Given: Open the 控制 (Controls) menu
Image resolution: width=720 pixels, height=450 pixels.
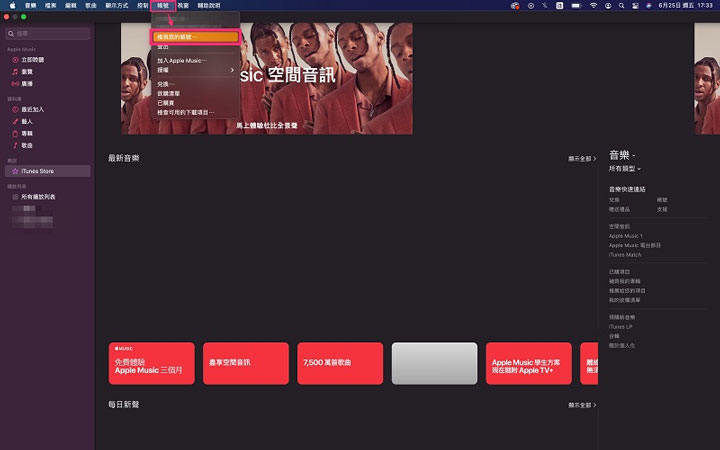Looking at the screenshot, I should 143,6.
